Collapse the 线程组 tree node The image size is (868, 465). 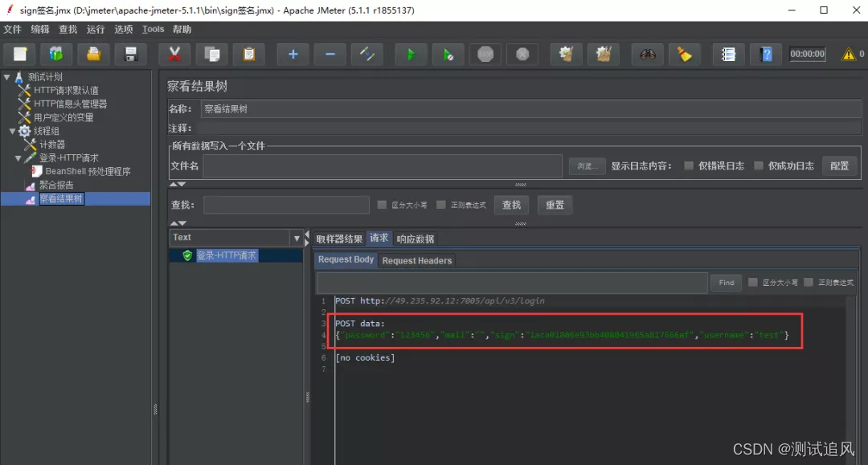click(12, 131)
